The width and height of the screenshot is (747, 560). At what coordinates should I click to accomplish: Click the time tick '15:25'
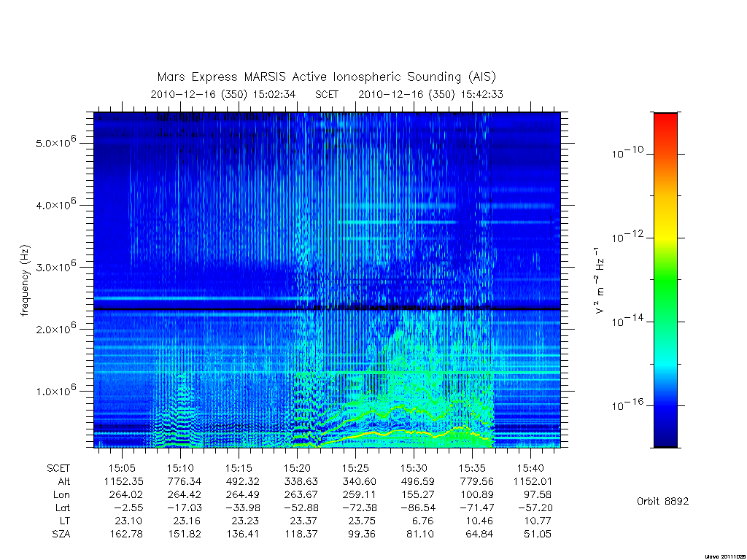355,469
